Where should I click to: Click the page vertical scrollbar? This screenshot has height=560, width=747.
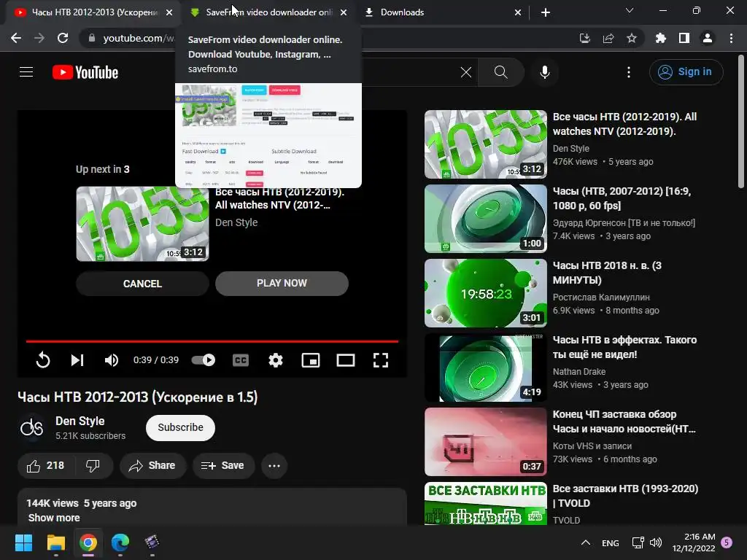pos(741,122)
